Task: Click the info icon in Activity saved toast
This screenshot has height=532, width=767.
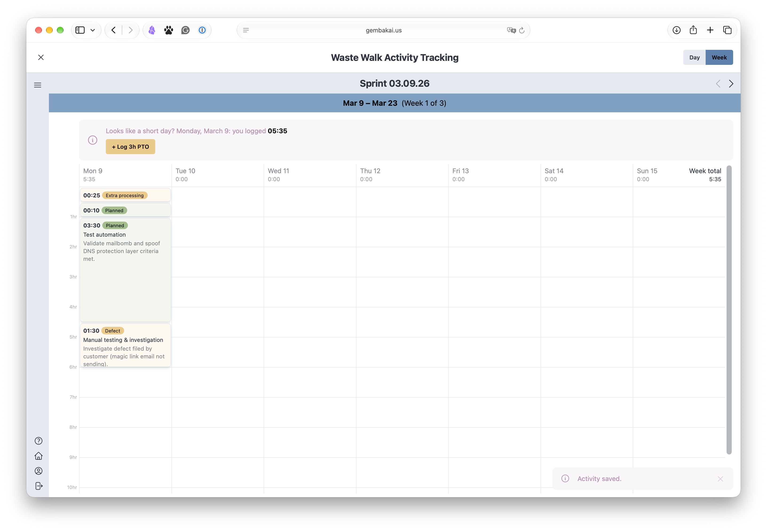Action: [x=565, y=478]
